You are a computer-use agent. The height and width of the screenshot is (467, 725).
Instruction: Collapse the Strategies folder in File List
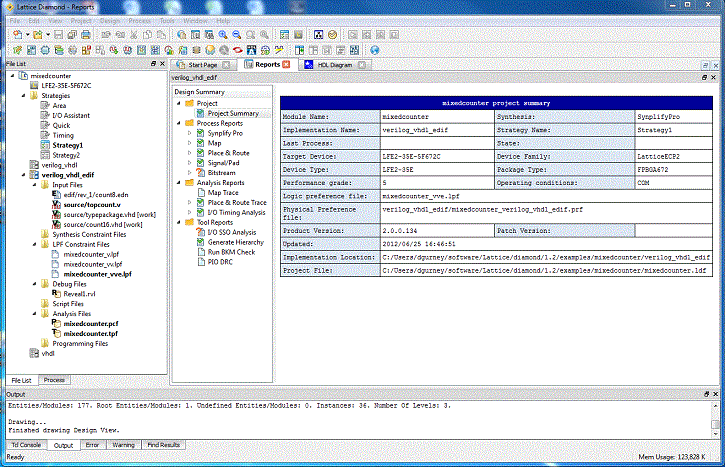click(x=24, y=95)
